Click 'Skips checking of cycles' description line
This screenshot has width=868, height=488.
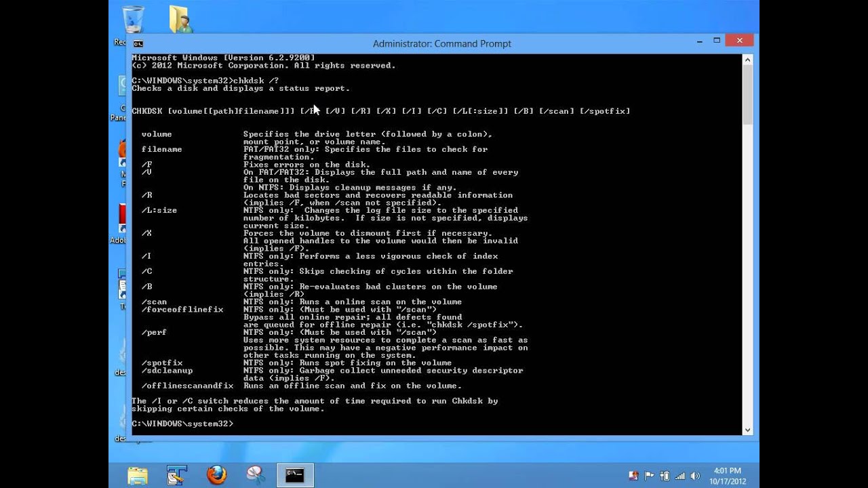(378, 271)
